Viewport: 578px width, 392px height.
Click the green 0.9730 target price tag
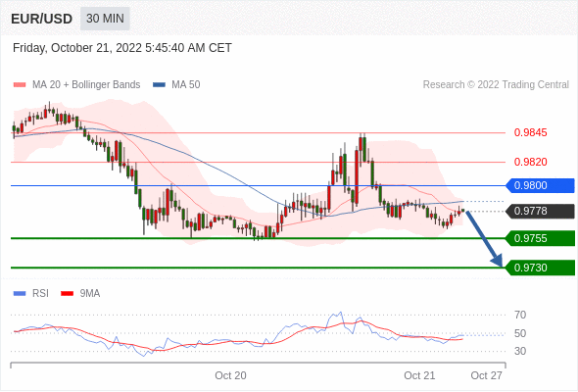tap(539, 268)
